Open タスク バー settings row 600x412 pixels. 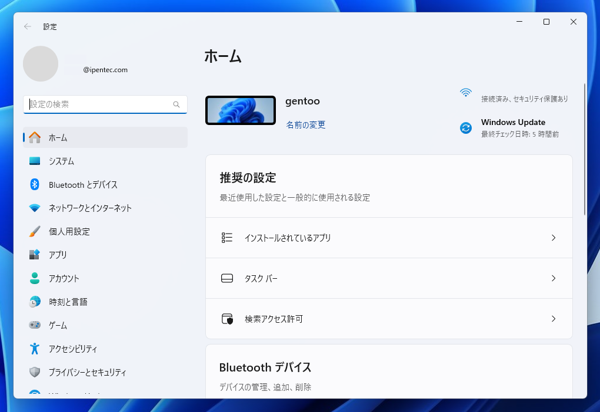click(389, 278)
